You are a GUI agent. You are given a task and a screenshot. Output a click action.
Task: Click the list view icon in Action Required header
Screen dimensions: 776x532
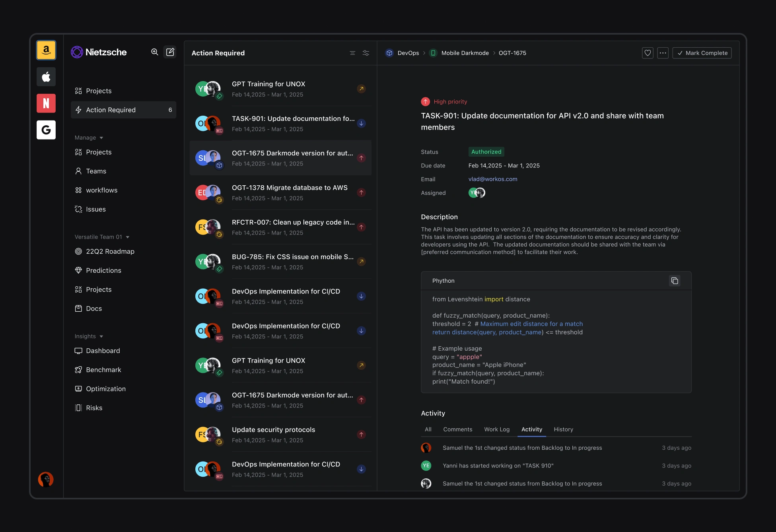point(352,53)
